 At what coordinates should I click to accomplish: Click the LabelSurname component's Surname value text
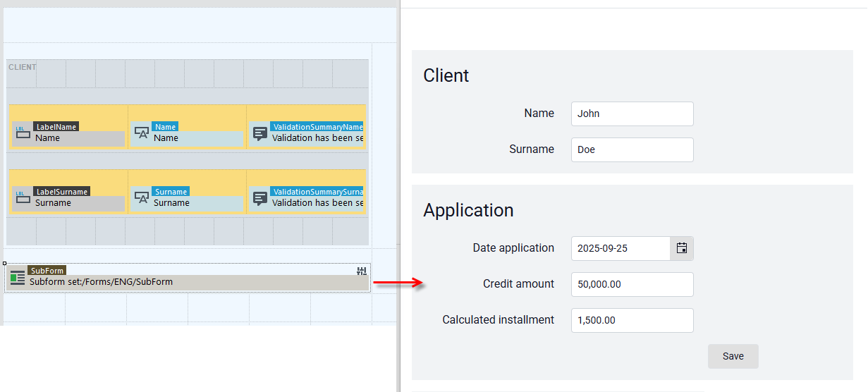[x=53, y=203]
